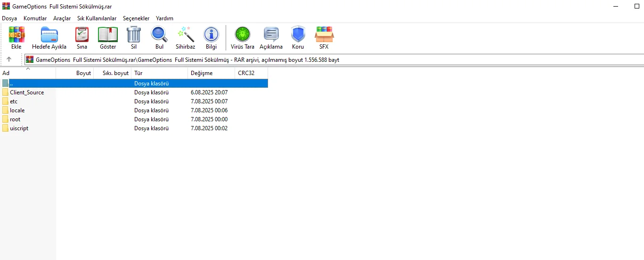Select the etc folder icon

pyautogui.click(x=5, y=101)
